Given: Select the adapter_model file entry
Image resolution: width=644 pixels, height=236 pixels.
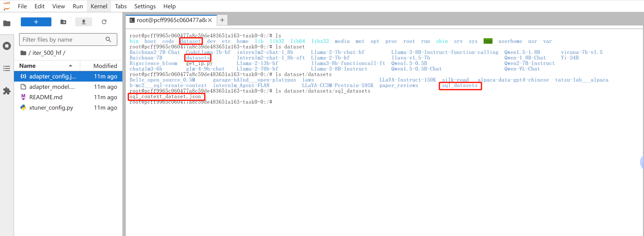Looking at the screenshot, I should 52,87.
